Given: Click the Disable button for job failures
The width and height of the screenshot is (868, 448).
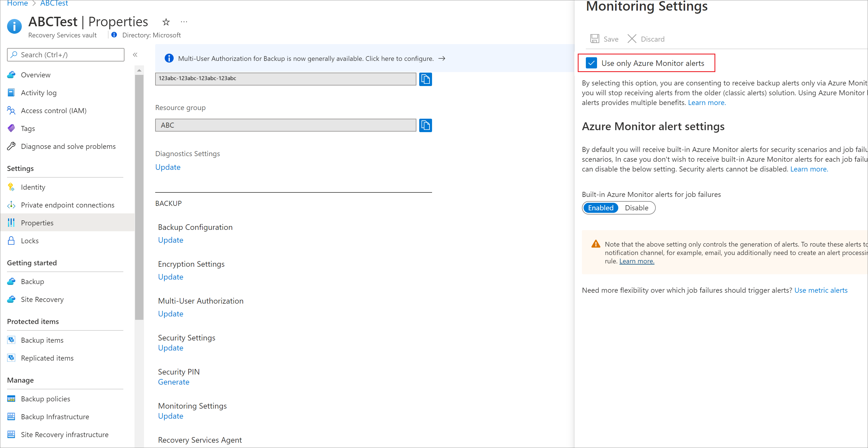Looking at the screenshot, I should click(x=636, y=208).
